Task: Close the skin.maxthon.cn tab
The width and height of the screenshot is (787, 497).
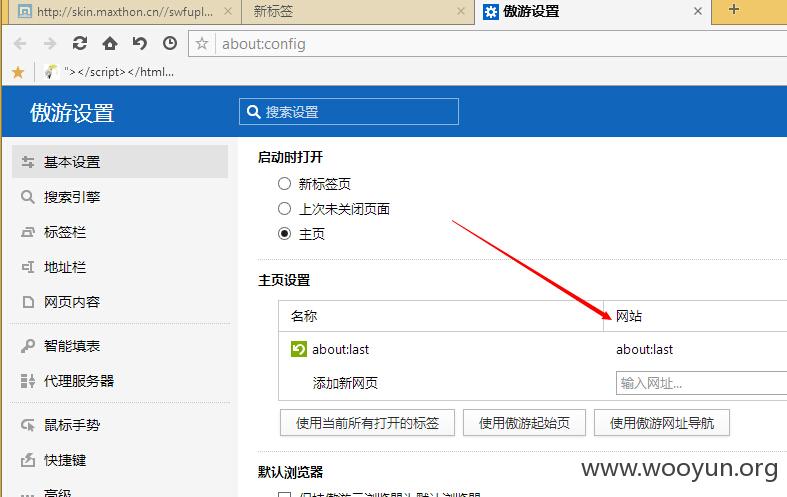Action: [x=228, y=11]
